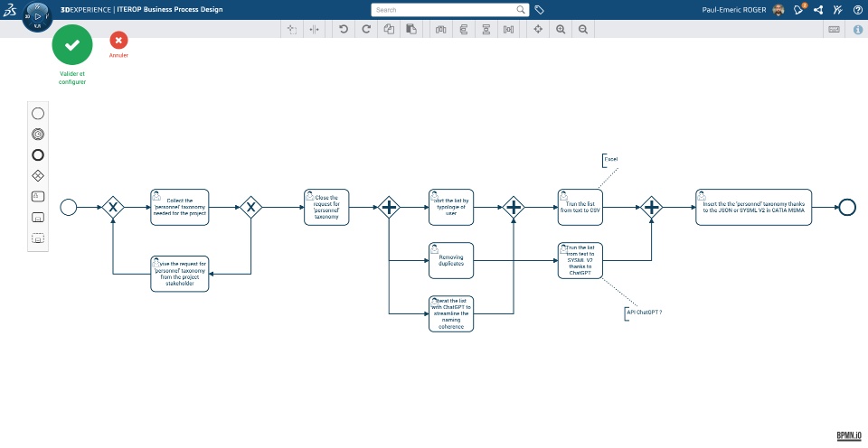Open the help question mark menu
The height and width of the screenshot is (448, 868).
[857, 10]
